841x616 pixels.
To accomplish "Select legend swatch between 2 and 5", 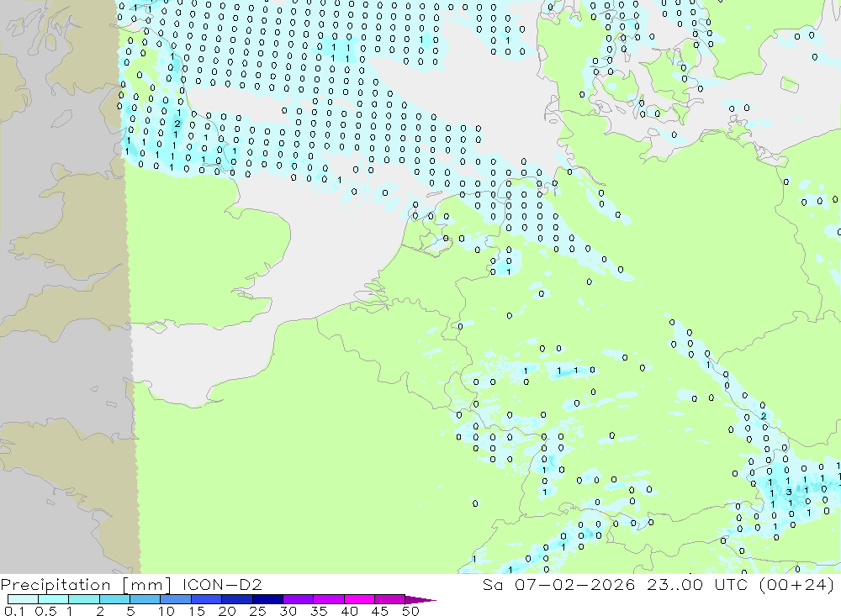I will click(x=114, y=599).
